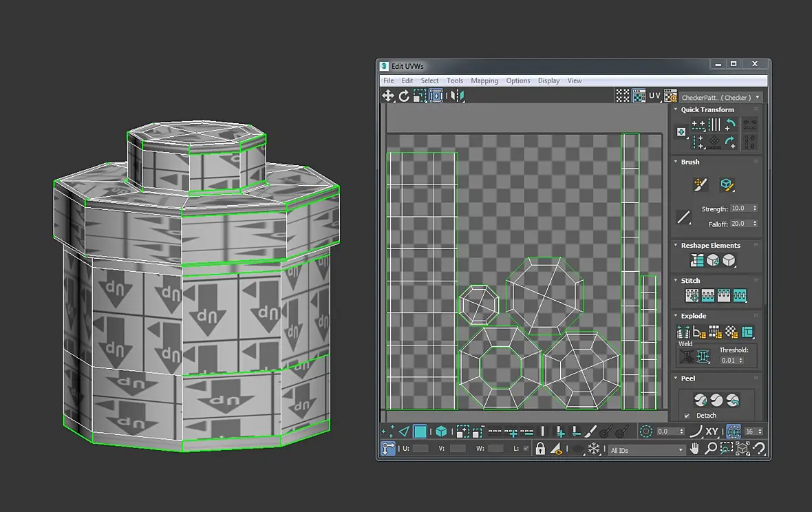812x512 pixels.
Task: Toggle Edge sub-object mode triangle icon
Action: point(404,431)
